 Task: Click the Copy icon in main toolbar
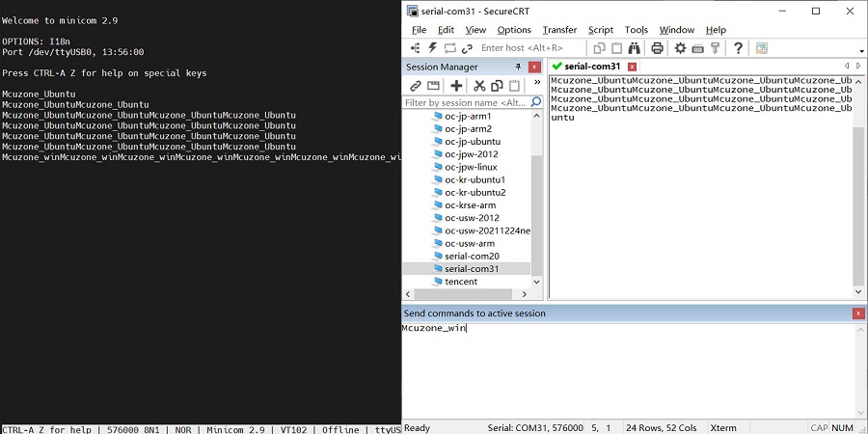point(599,48)
